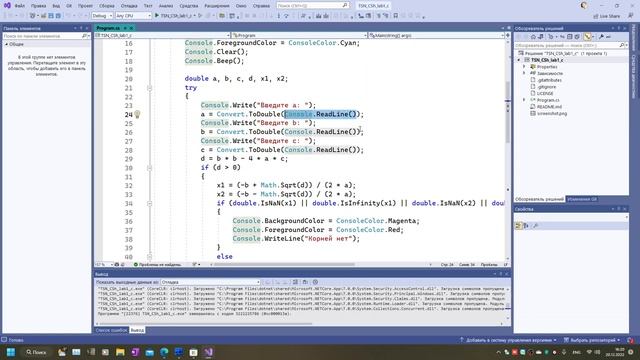Open the Main(string[] args) member dropdown

pyautogui.click(x=436, y=36)
